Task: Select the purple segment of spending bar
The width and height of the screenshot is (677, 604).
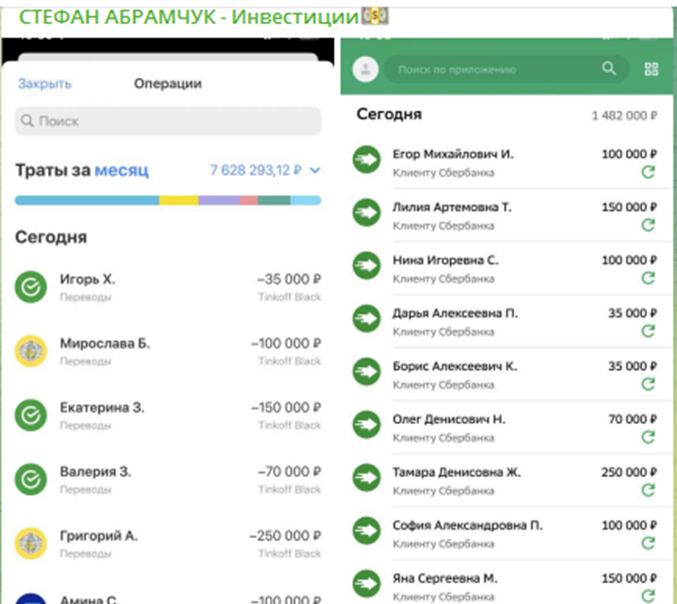Action: point(219,200)
